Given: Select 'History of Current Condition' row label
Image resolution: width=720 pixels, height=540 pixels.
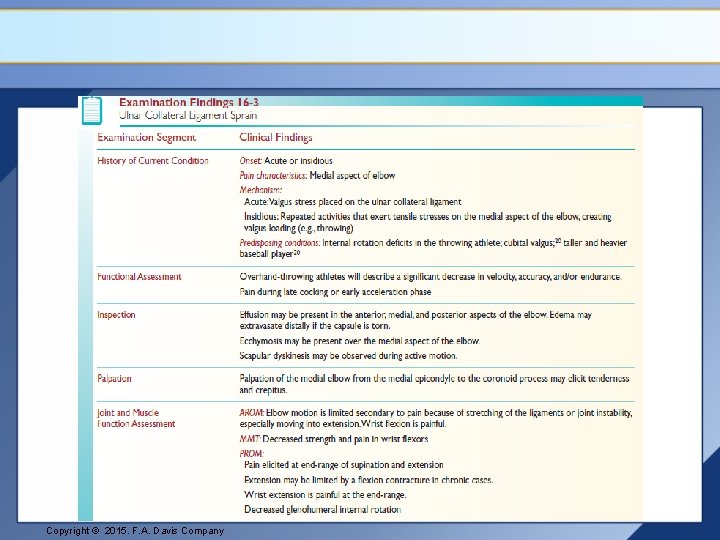Looking at the screenshot, I should coord(153,161).
